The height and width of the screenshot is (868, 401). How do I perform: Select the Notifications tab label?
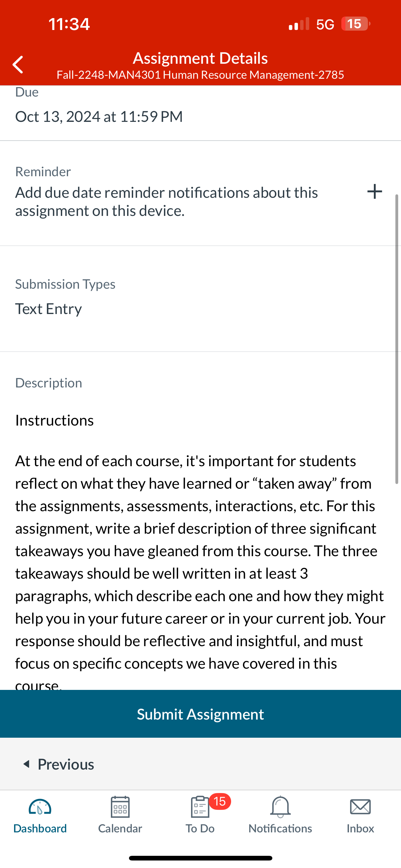[280, 828]
